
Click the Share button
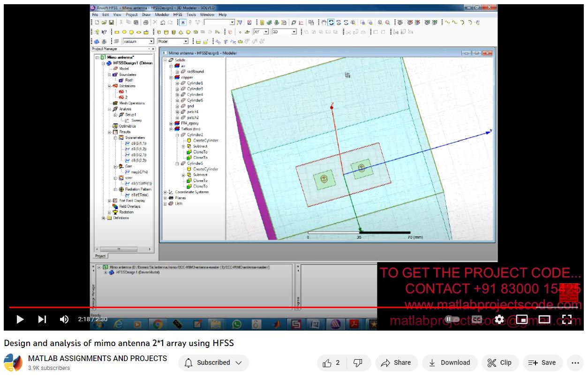pyautogui.click(x=396, y=362)
